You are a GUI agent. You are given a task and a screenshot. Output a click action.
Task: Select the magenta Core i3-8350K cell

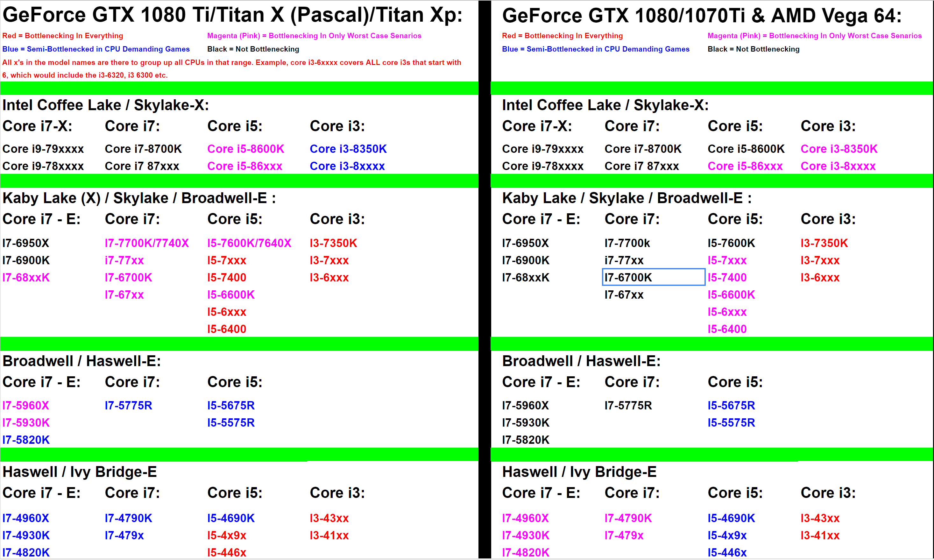[x=839, y=149]
